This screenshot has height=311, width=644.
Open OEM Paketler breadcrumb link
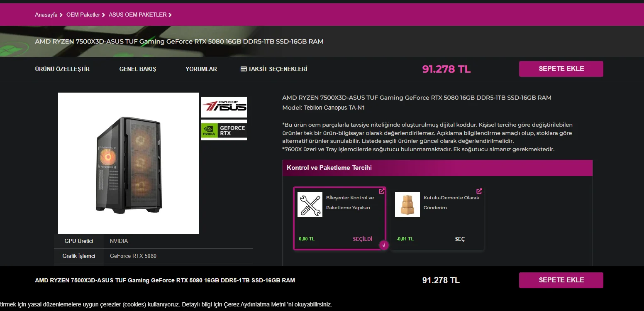83,15
